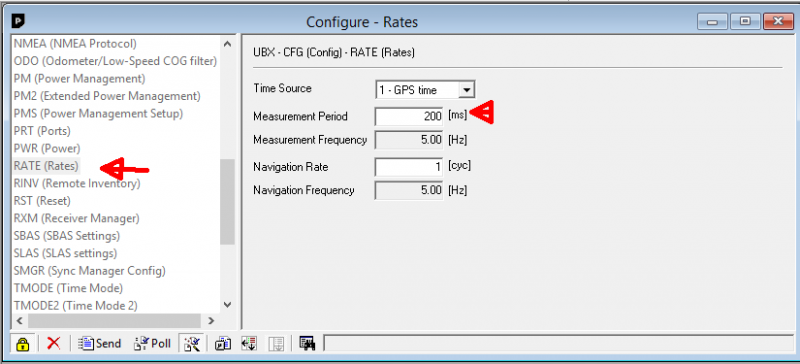Click the yellow padlock lock icon

tap(22, 344)
